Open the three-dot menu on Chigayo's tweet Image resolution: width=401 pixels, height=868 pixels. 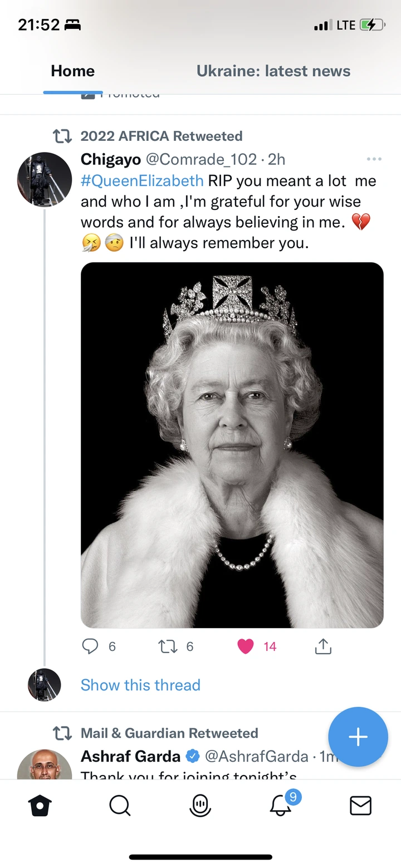click(x=374, y=160)
